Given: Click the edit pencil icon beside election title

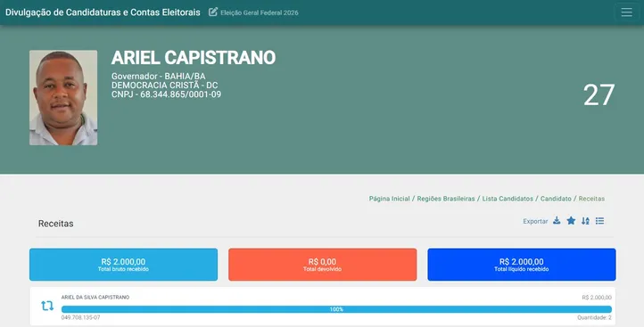Looking at the screenshot, I should click(213, 12).
